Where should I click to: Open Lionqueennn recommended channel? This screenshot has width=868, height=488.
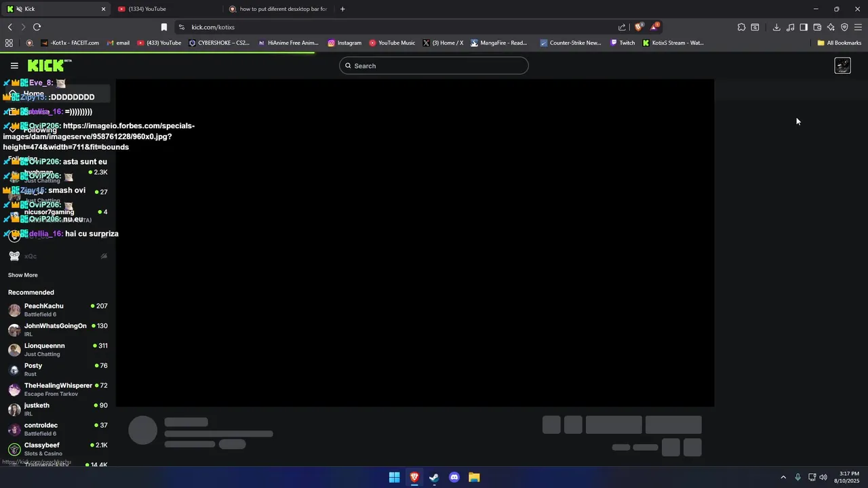[x=58, y=350]
